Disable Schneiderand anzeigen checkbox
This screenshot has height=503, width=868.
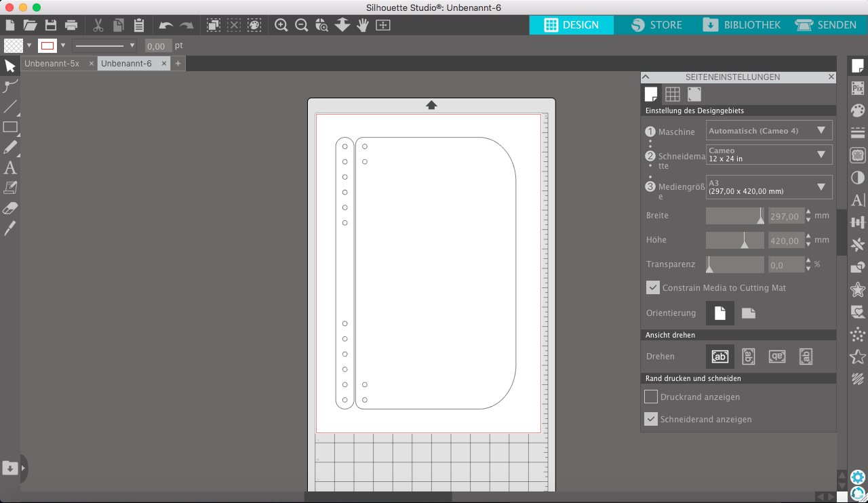(651, 419)
